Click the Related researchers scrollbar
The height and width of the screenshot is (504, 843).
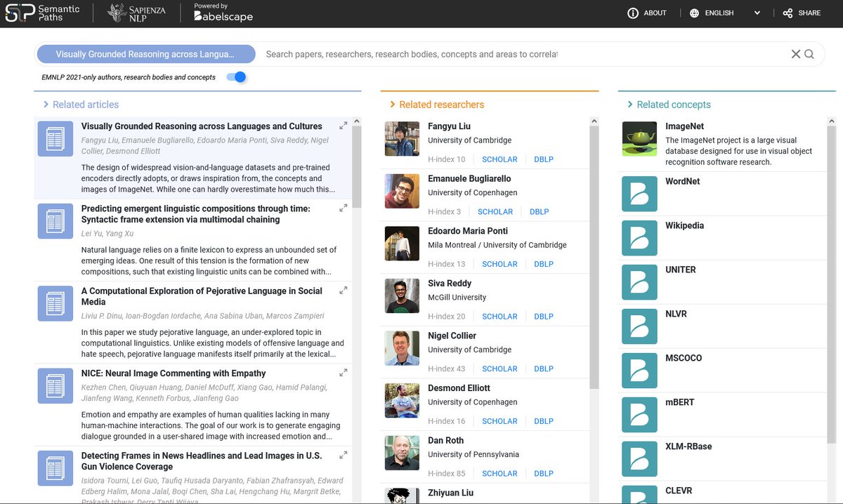[594, 257]
